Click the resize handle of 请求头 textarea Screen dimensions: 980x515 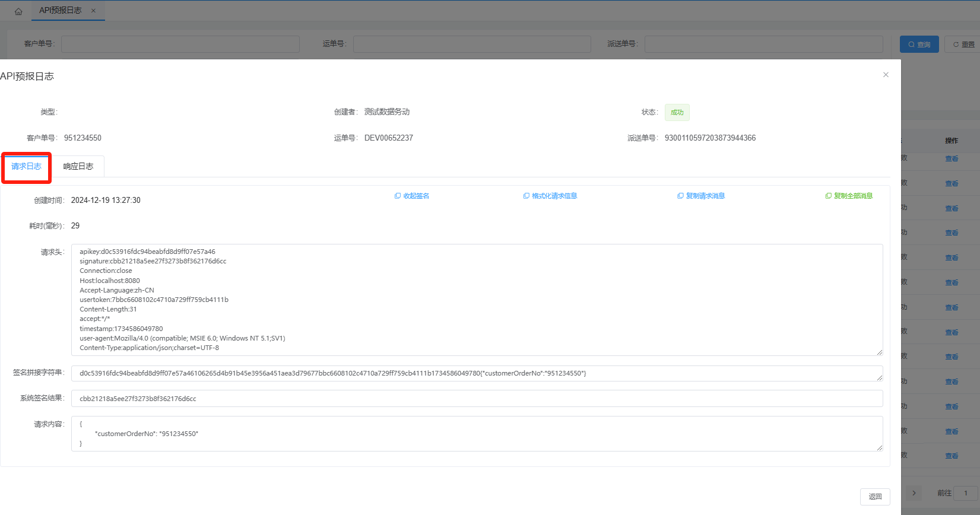pyautogui.click(x=880, y=352)
